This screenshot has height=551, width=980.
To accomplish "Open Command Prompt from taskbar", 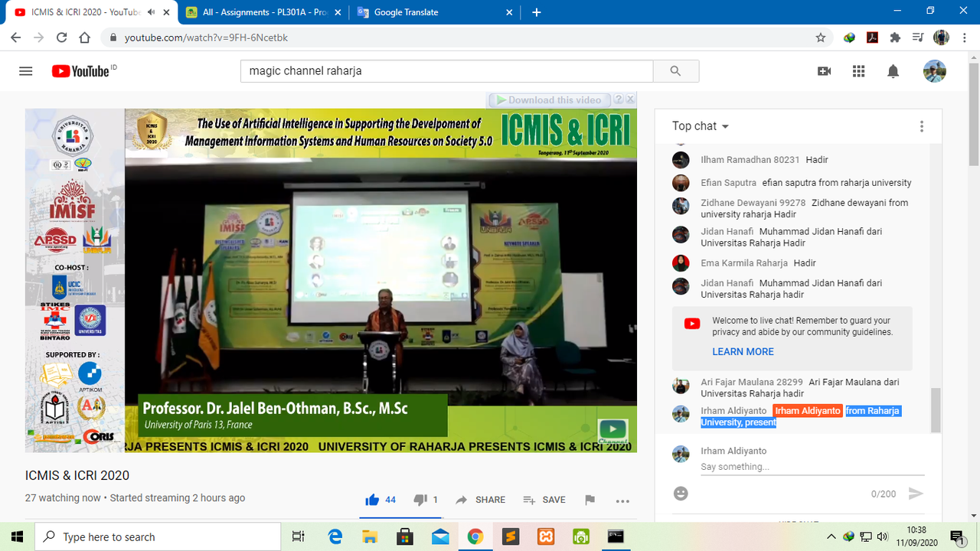I will (616, 536).
